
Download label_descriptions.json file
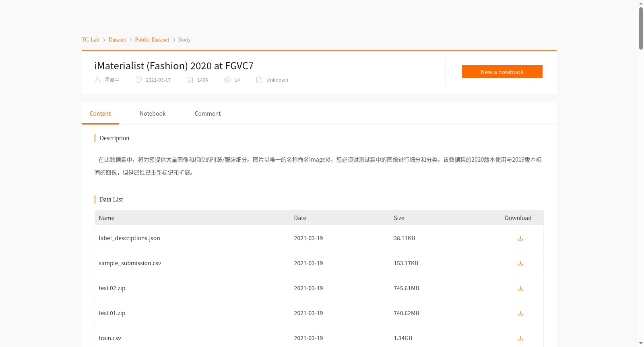520,238
